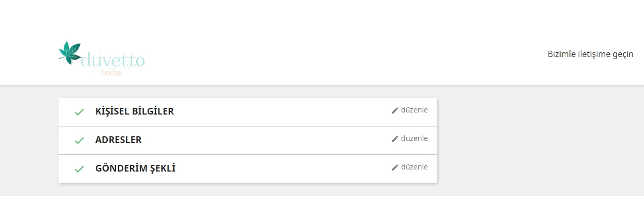Click düzenle text for Adresler
644x213 pixels.
pyautogui.click(x=414, y=138)
